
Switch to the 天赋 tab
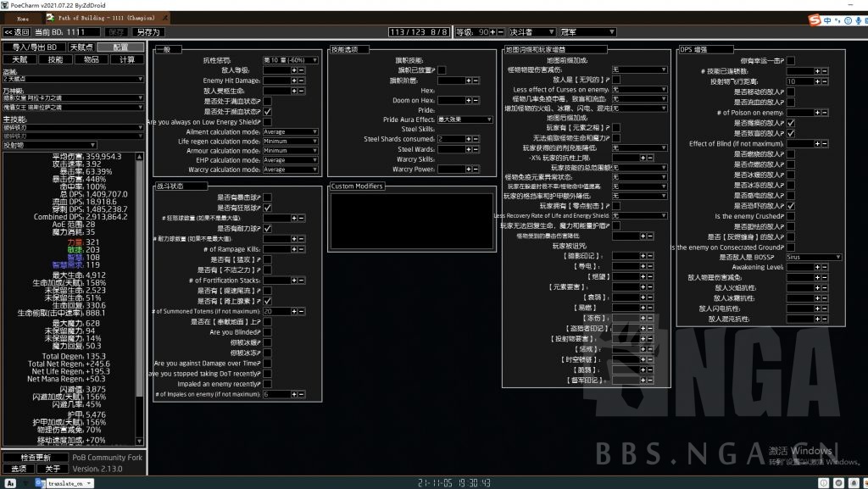coord(19,60)
